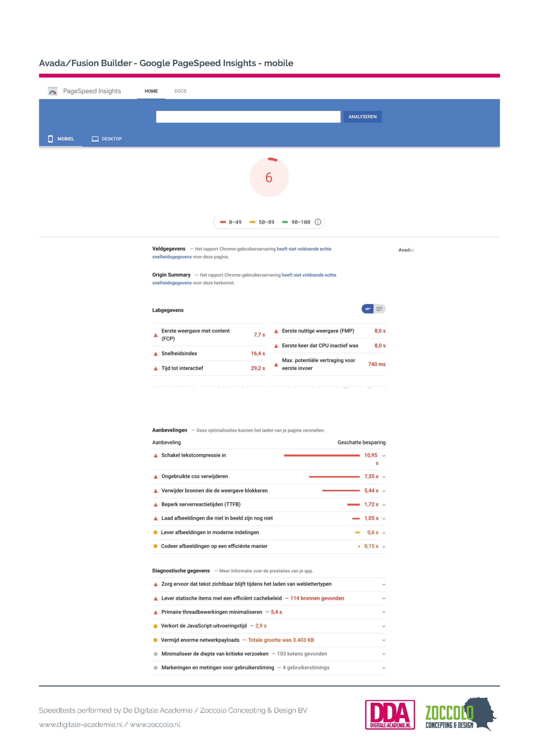Image resolution: width=539 pixels, height=756 pixels.
Task: Click orange square icon beside Lever afbeeldingen
Action: pyautogui.click(x=155, y=532)
